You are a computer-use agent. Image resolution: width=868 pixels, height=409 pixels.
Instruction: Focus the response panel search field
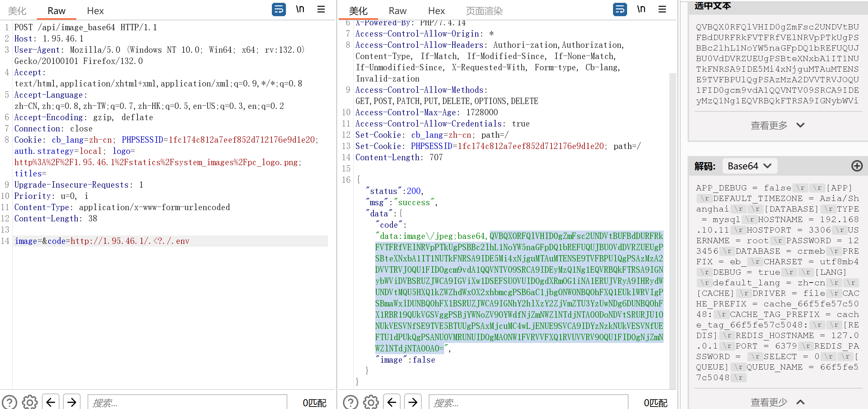[x=528, y=403]
